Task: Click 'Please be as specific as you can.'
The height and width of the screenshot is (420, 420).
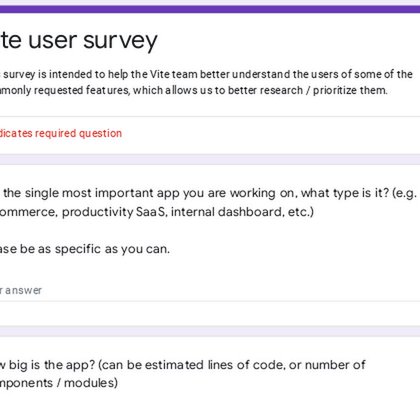Action: pos(85,249)
